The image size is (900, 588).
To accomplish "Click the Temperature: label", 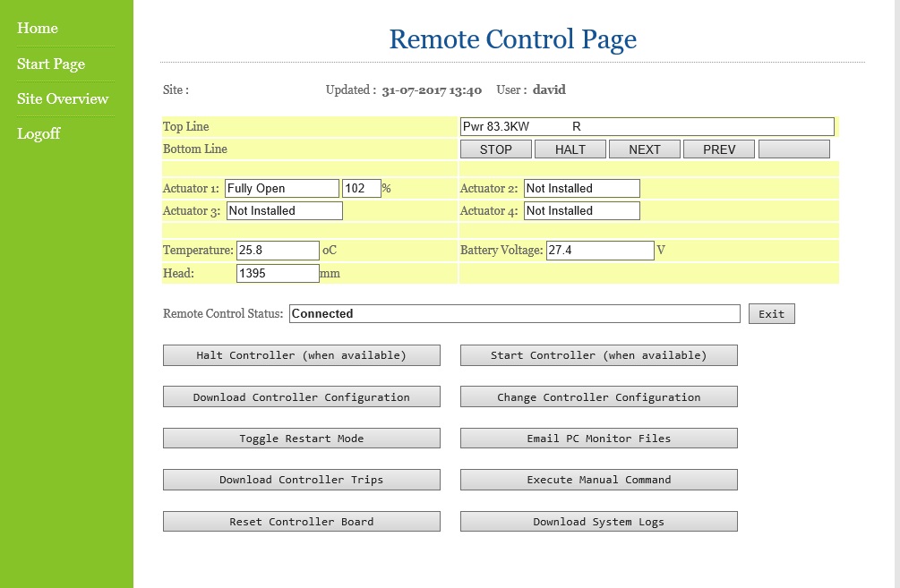I will pyautogui.click(x=198, y=250).
